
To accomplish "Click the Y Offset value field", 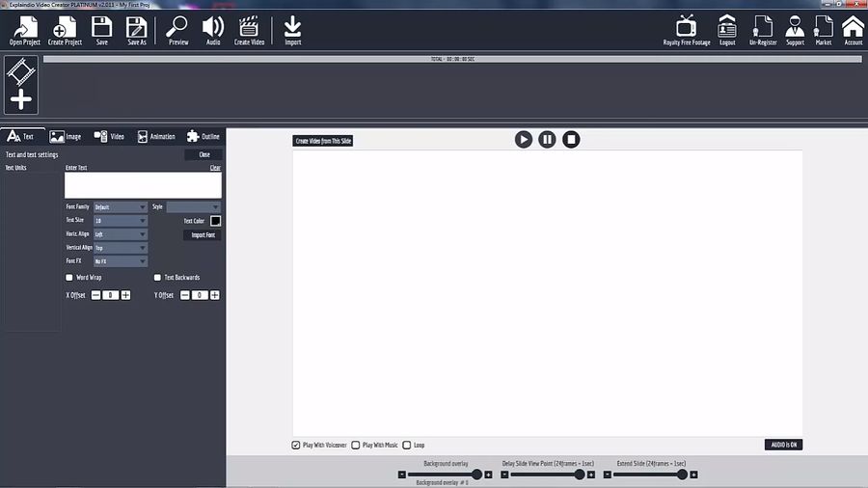I will tap(200, 295).
